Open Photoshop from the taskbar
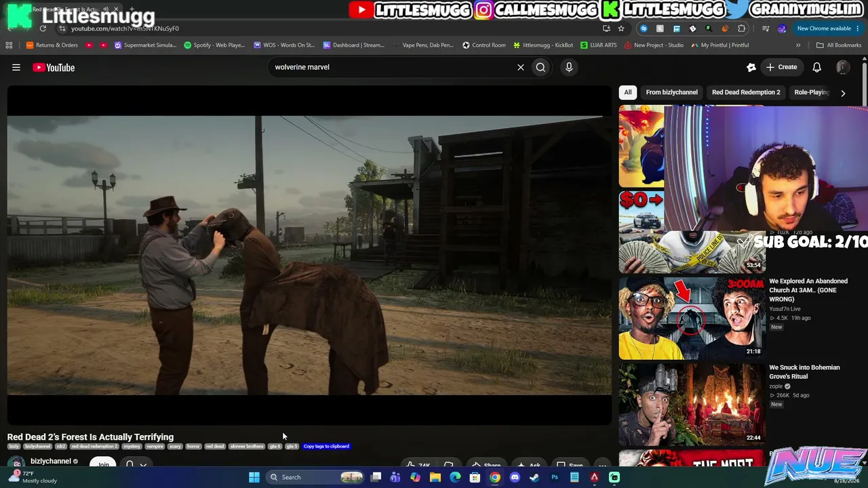This screenshot has height=488, width=868. tap(555, 477)
